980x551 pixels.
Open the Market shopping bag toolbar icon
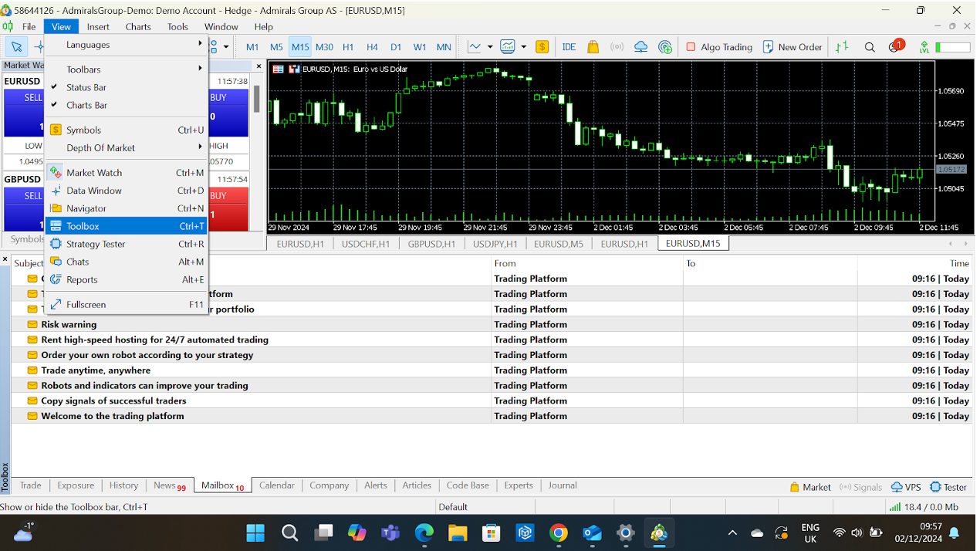(593, 47)
